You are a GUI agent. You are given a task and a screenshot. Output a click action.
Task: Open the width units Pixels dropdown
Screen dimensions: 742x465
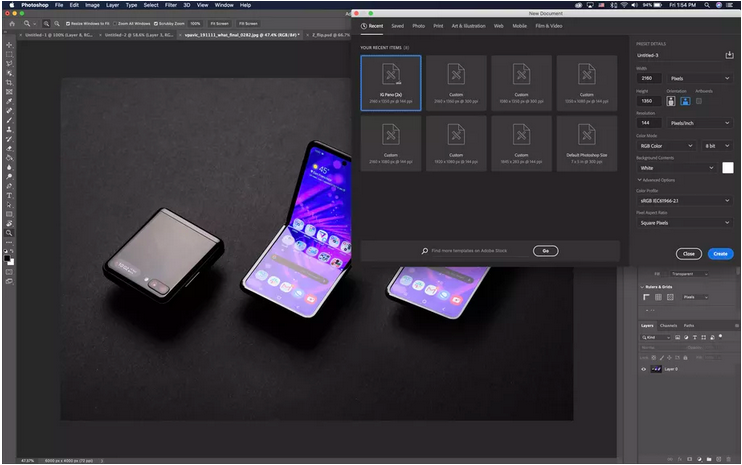pos(699,78)
